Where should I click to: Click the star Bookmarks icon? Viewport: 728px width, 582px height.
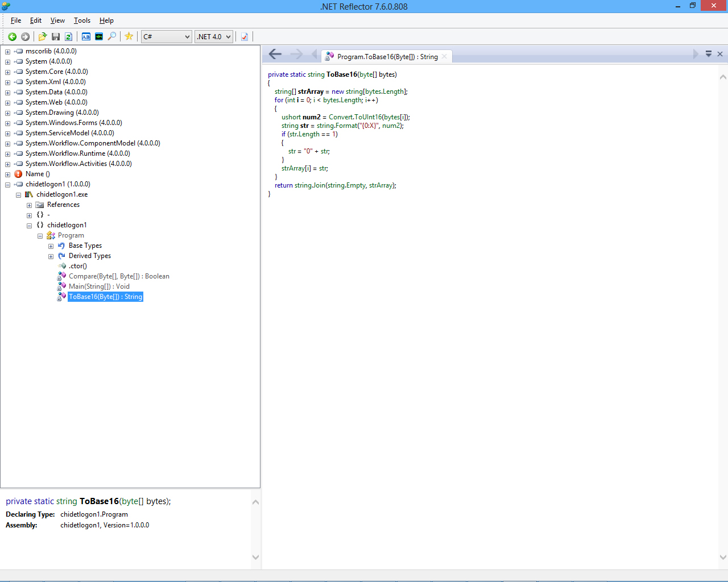point(129,36)
